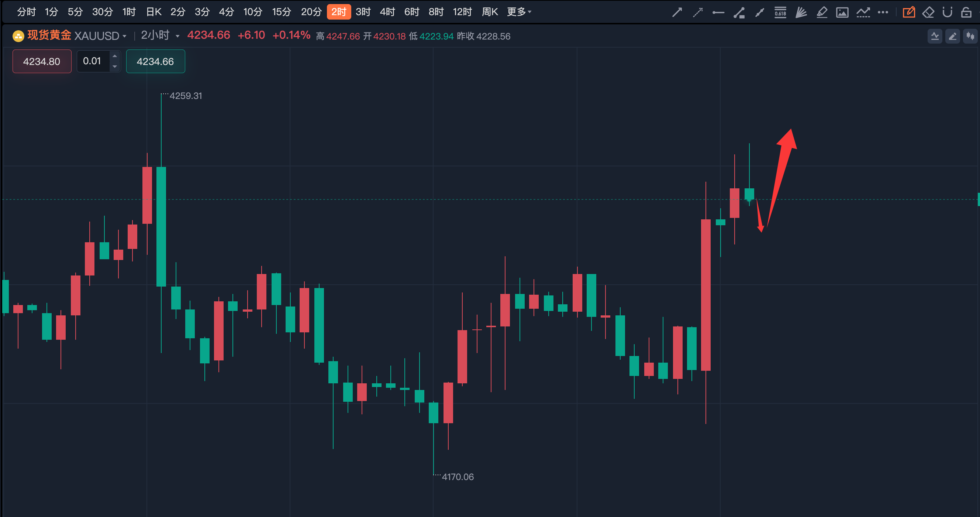Select the dashed arrow drawing tool
Image resolution: width=980 pixels, height=517 pixels.
coord(697,12)
